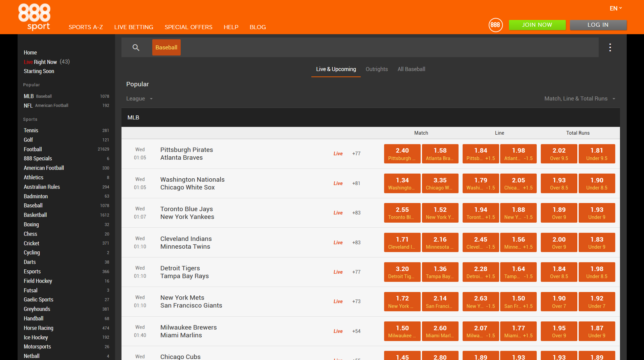Bet Tampa Bay Rays at 1.36

[440, 272]
